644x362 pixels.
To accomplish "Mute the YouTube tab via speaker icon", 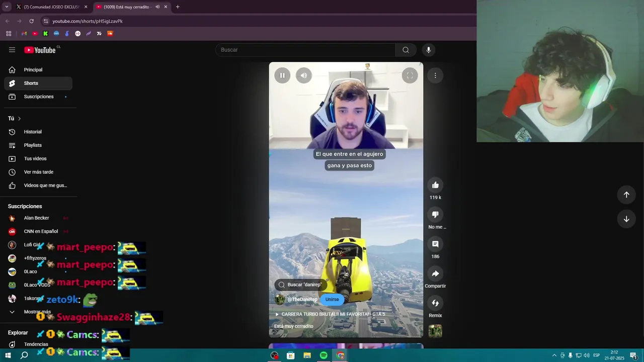I will point(157,7).
